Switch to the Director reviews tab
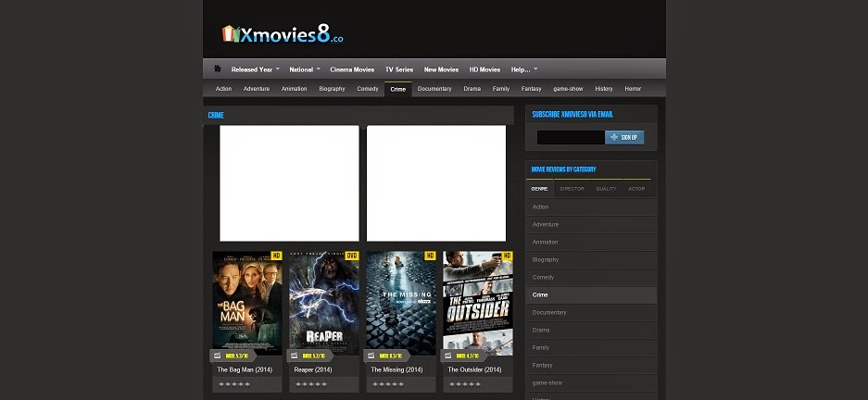Image resolution: width=868 pixels, height=400 pixels. (572, 189)
